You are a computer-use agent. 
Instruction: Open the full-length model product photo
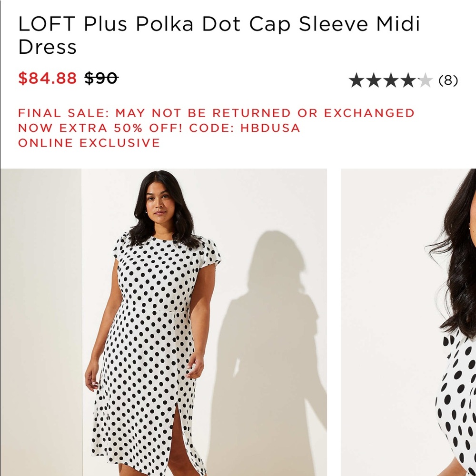click(x=164, y=322)
